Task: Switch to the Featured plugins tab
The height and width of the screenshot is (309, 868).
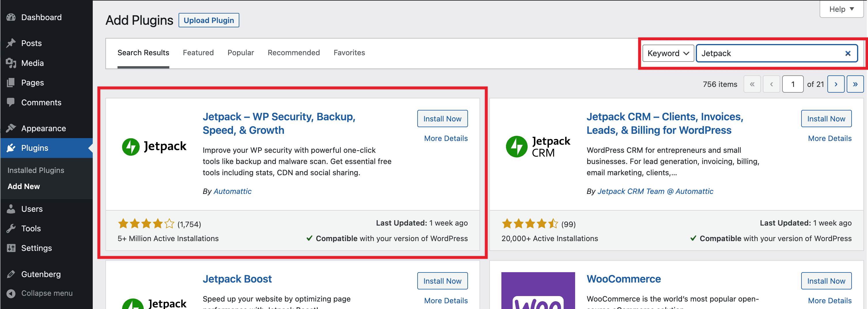Action: pos(198,53)
